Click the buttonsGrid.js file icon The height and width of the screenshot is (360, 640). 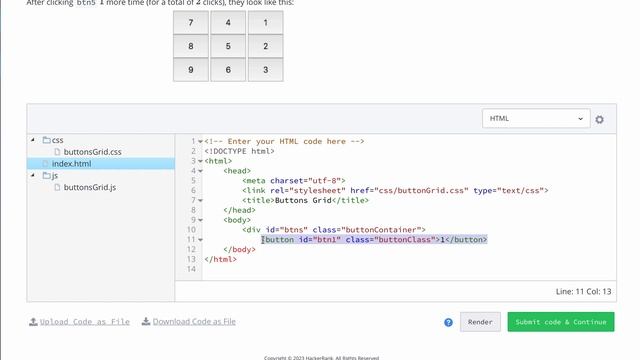pos(57,187)
